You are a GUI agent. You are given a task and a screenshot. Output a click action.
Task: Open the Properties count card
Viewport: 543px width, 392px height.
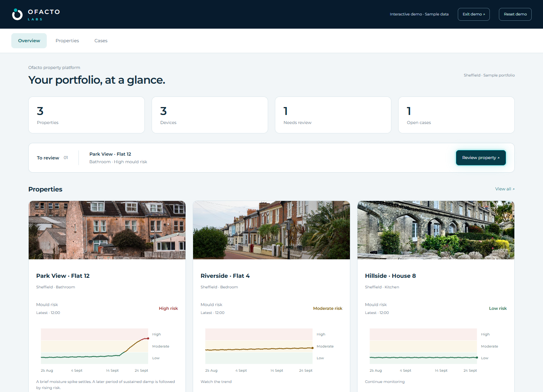tap(86, 115)
